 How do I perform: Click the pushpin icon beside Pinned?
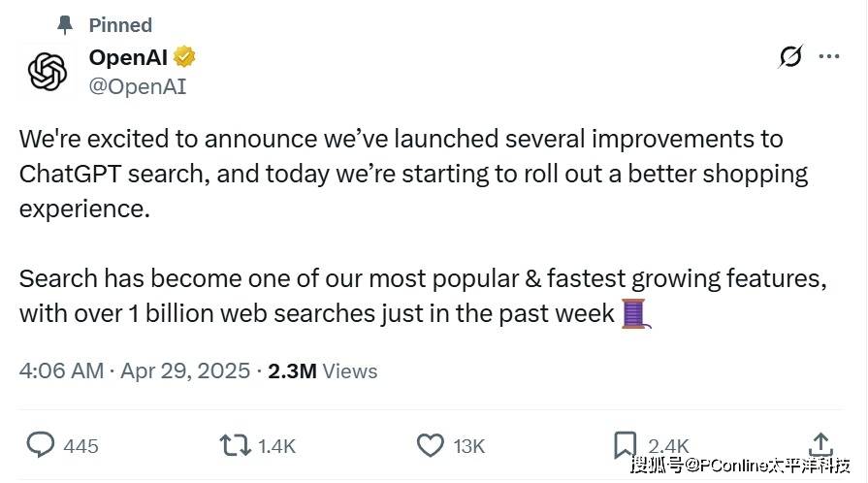coord(64,24)
